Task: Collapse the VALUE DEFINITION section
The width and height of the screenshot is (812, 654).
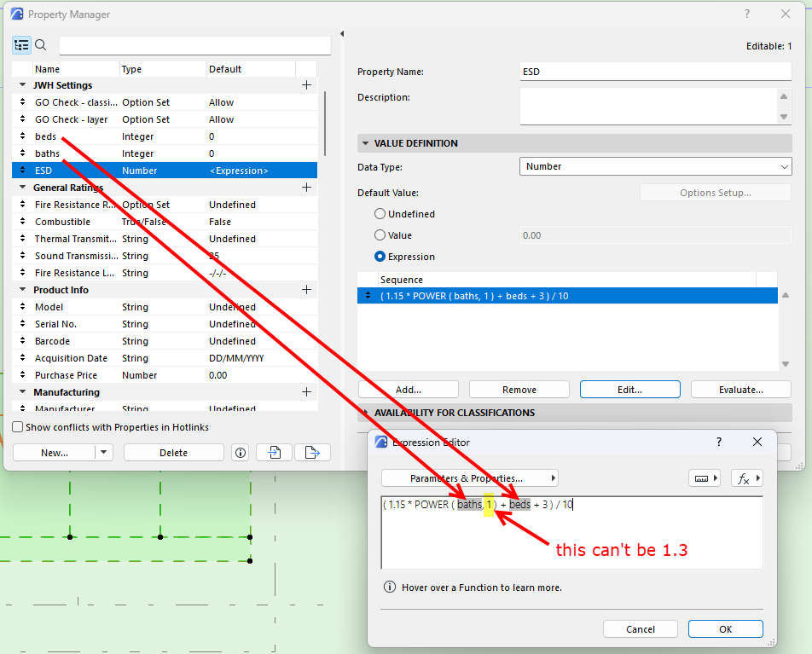Action: pyautogui.click(x=366, y=143)
